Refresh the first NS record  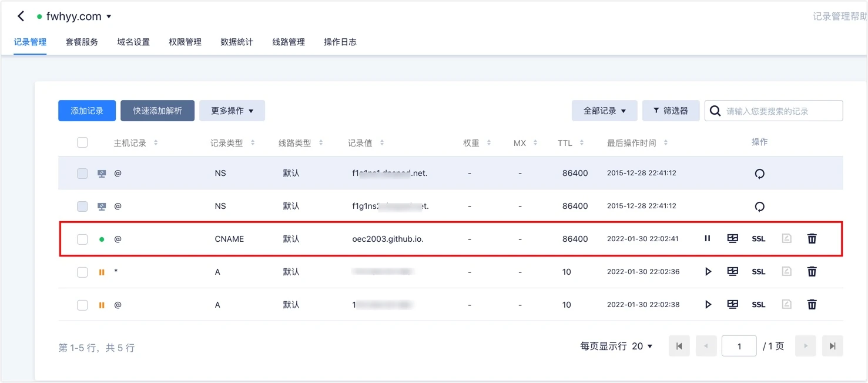[x=759, y=174]
